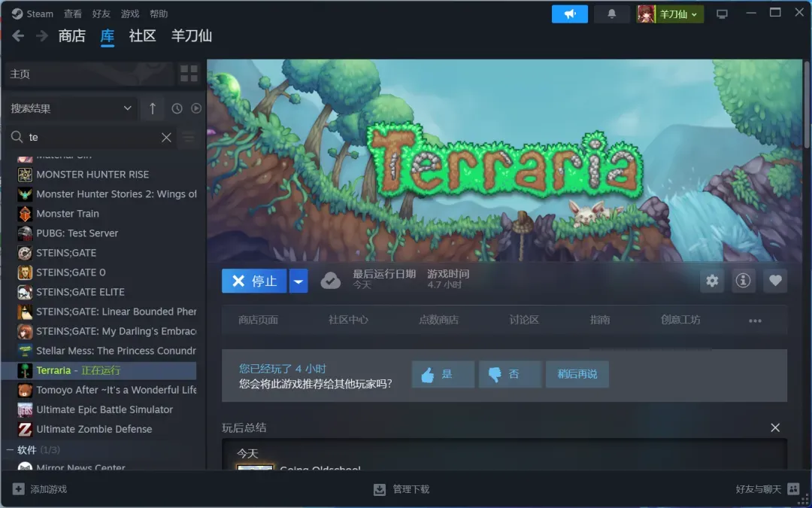812x508 pixels.
Task: Toggle ready-to-play filter button
Action: click(196, 108)
